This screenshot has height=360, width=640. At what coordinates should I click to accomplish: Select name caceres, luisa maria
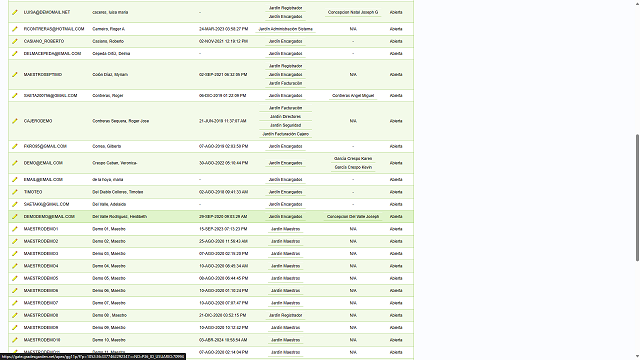[x=110, y=12]
